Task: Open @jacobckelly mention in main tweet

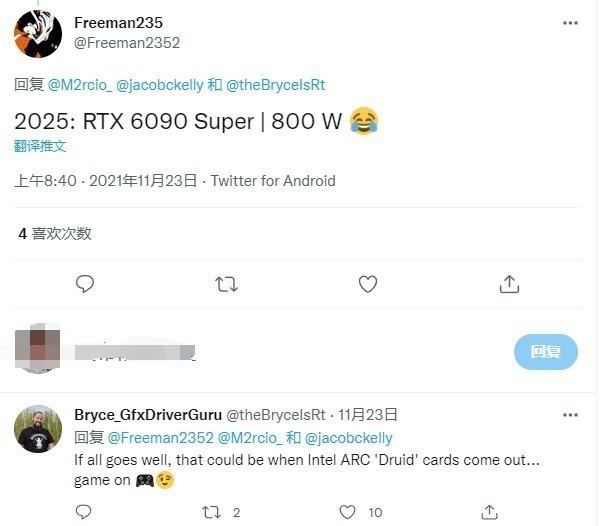Action: tap(160, 85)
